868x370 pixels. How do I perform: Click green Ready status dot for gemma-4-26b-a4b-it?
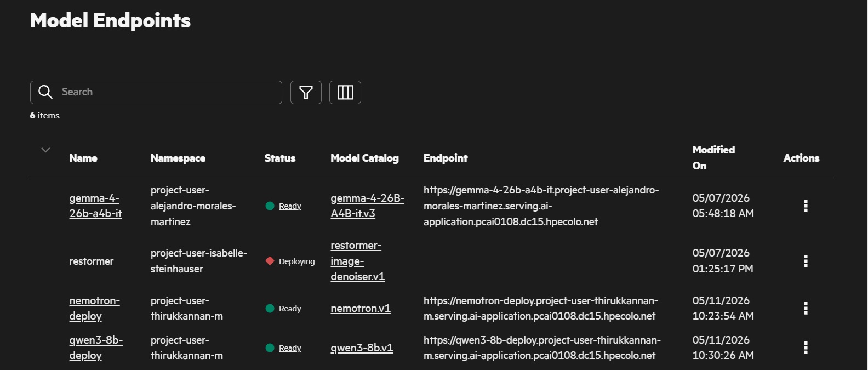click(x=270, y=206)
